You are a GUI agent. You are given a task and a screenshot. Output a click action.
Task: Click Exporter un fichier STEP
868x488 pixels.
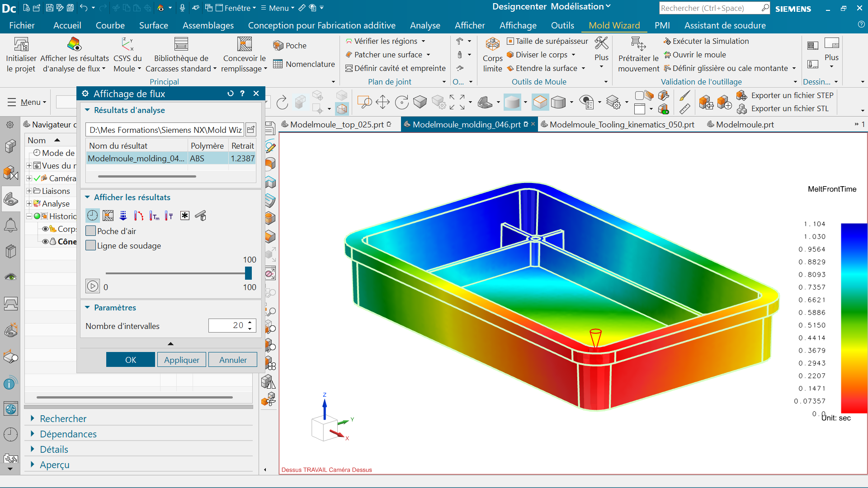pyautogui.click(x=785, y=95)
